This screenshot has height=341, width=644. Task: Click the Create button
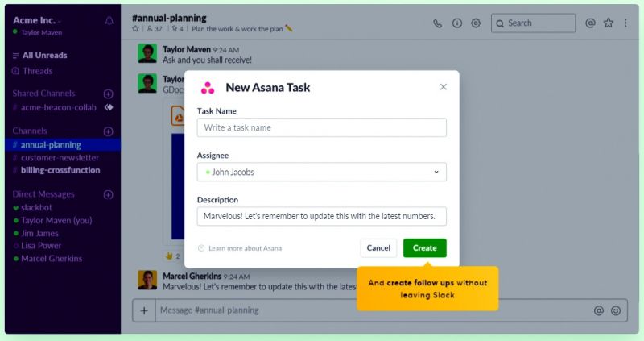pyautogui.click(x=424, y=248)
